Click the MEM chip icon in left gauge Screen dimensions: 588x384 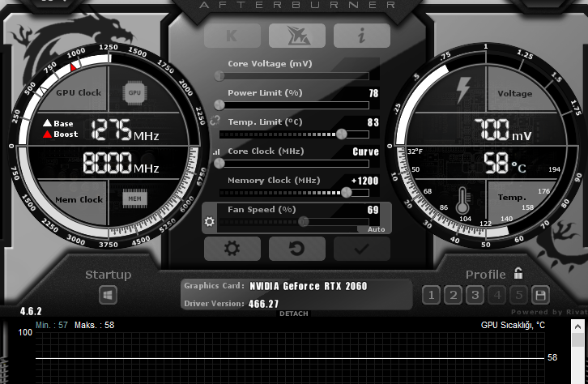pos(135,198)
